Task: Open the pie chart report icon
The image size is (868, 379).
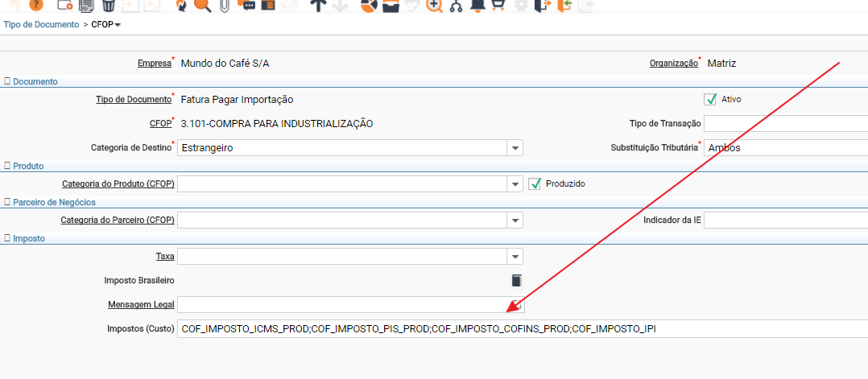Action: [x=370, y=5]
